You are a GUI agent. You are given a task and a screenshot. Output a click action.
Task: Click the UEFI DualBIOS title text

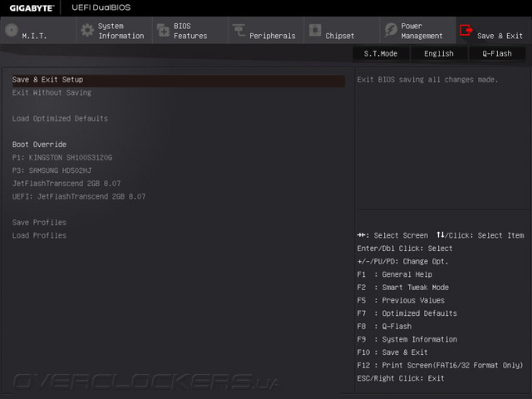[x=101, y=7]
